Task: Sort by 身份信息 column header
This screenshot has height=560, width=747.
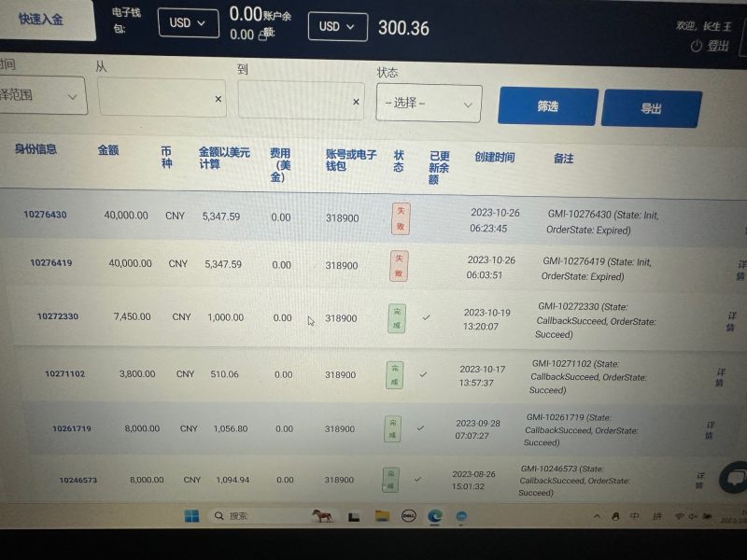Action: 35,149
